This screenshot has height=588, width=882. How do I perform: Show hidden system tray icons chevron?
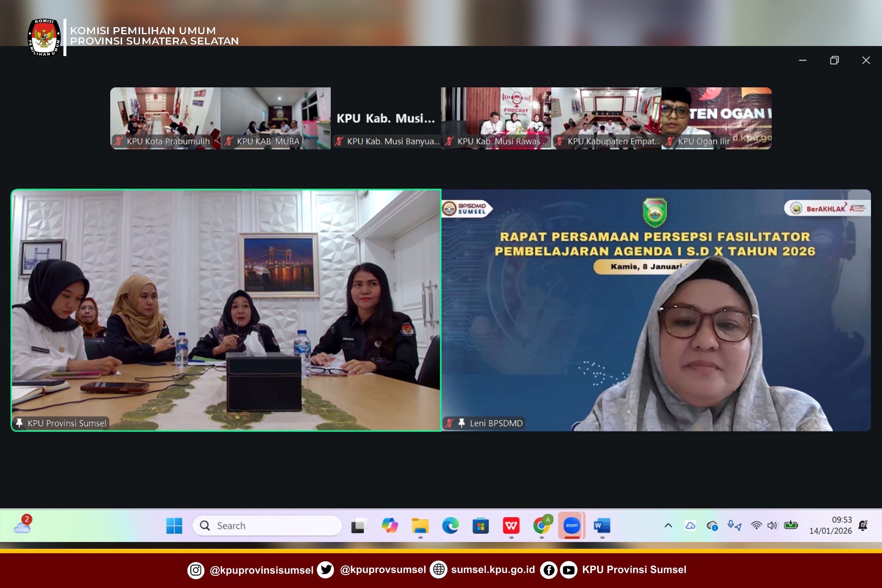pyautogui.click(x=668, y=525)
